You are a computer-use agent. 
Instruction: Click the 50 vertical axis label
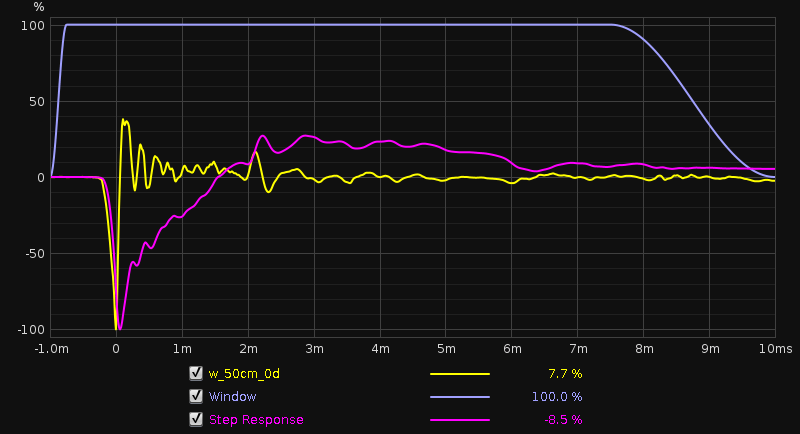(x=37, y=101)
